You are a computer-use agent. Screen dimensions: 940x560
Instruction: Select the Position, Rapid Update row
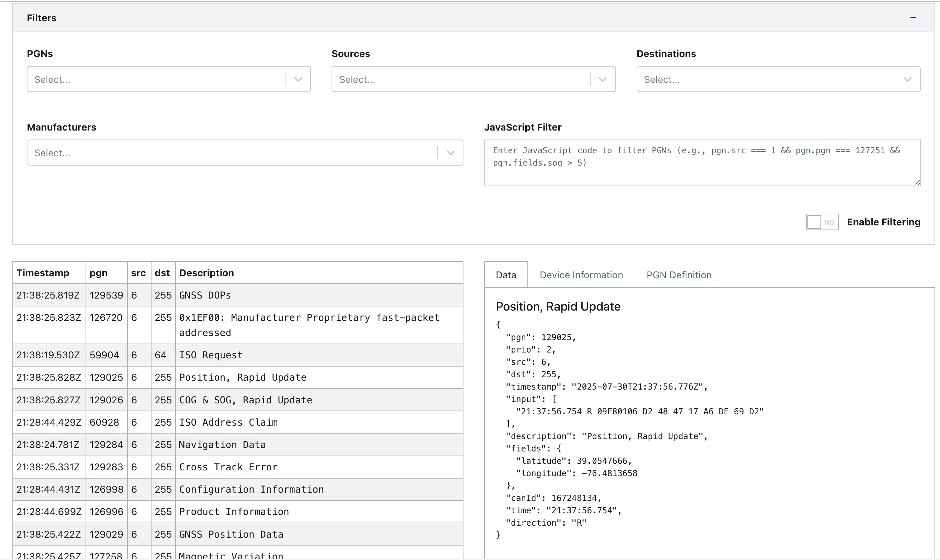tap(238, 377)
